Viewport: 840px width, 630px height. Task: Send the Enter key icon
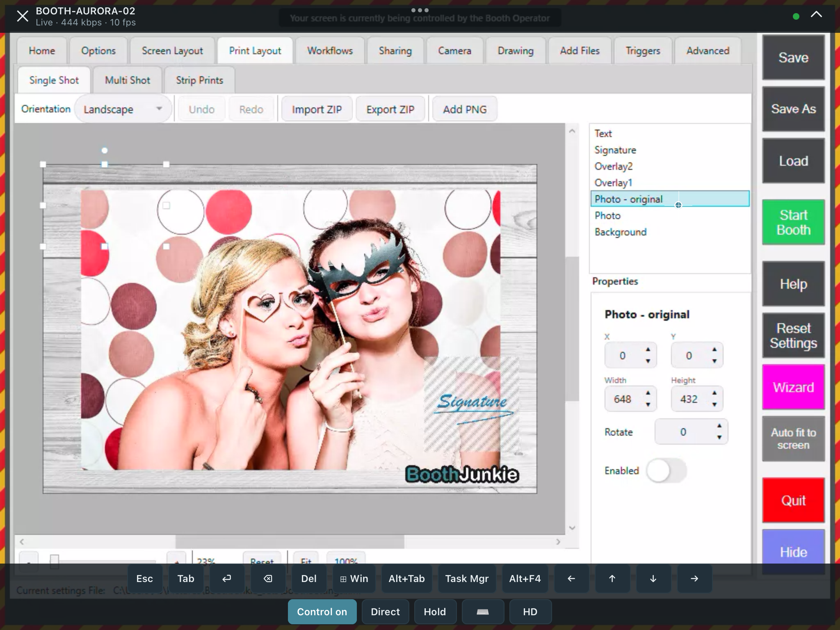pos(227,578)
